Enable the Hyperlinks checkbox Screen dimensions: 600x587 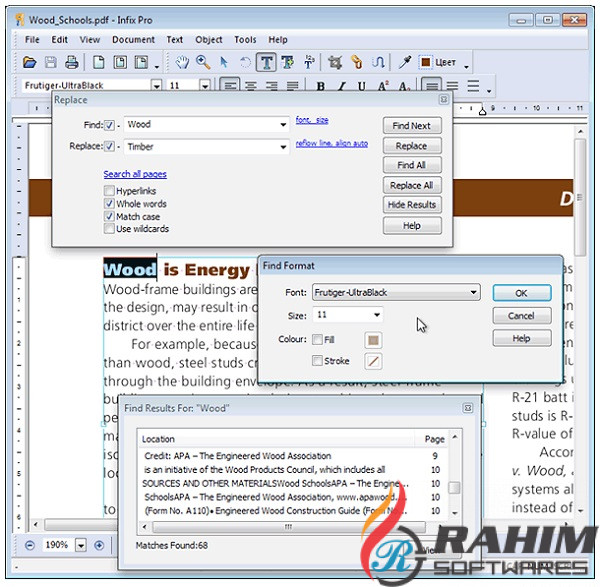click(109, 190)
